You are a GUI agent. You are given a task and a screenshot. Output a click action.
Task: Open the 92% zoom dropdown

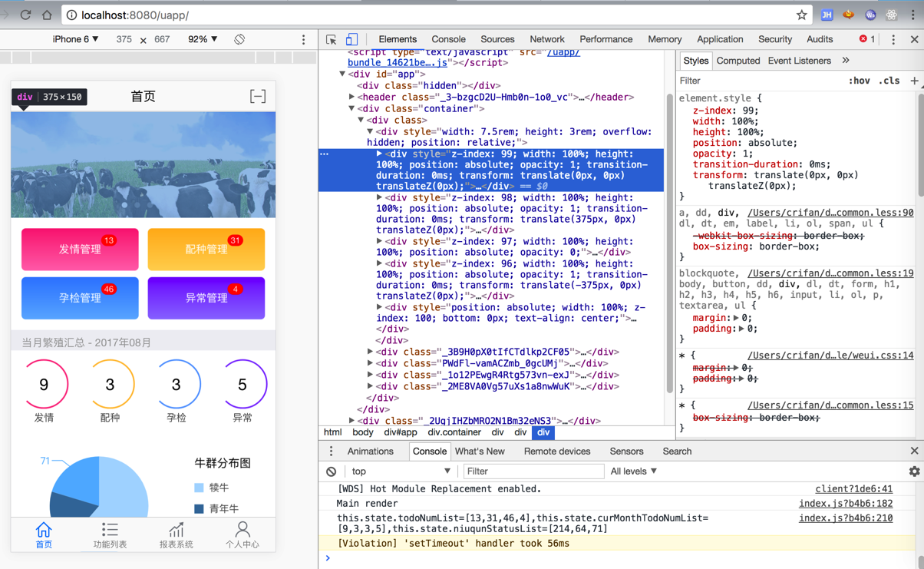point(203,39)
